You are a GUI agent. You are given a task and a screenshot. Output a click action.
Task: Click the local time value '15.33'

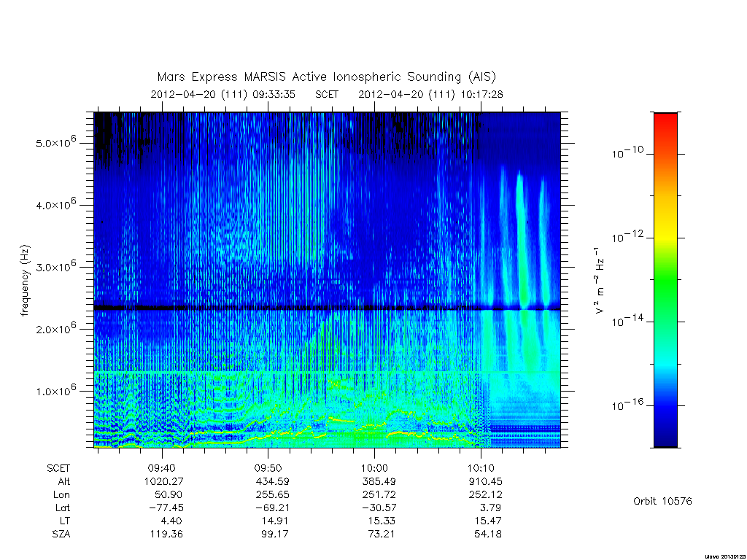pyautogui.click(x=382, y=521)
